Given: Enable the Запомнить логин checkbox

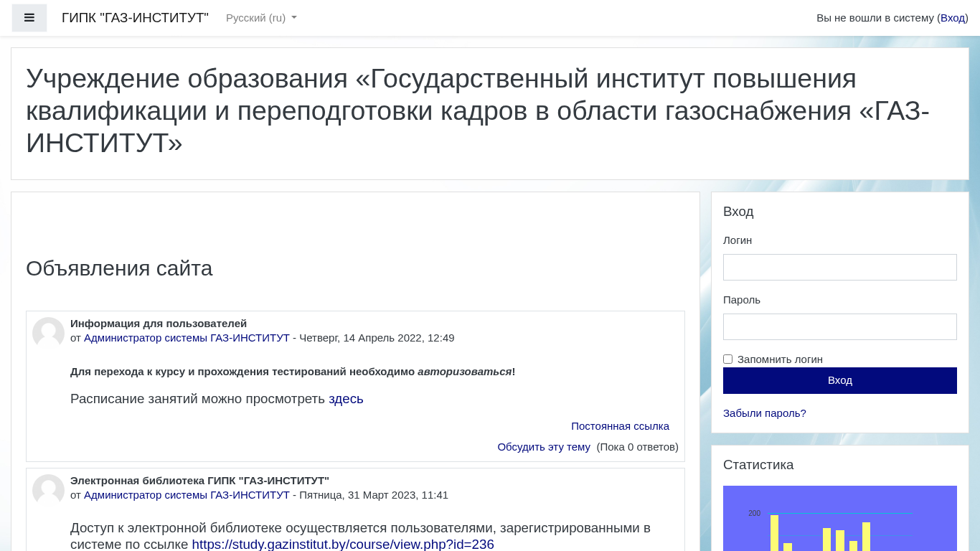Looking at the screenshot, I should click(x=727, y=359).
